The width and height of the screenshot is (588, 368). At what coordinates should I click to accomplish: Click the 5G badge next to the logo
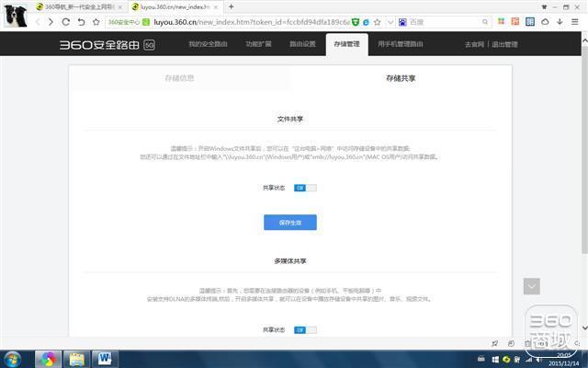coord(149,45)
